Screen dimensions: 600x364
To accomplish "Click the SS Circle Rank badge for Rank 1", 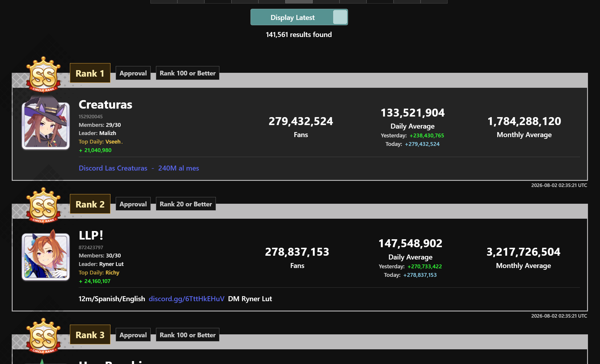I will 43,75.
